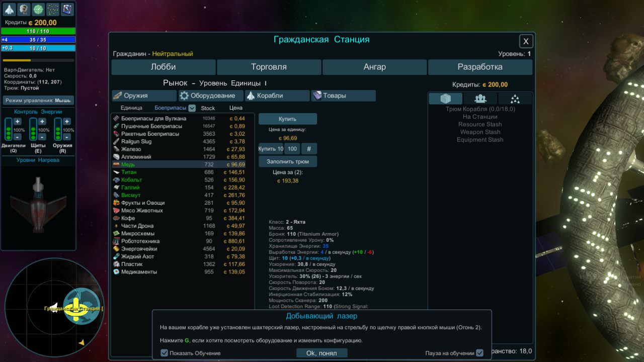This screenshot has width=644, height=362.
Task: Click the Щиты energy level gauge
Action: pyautogui.click(x=33, y=129)
